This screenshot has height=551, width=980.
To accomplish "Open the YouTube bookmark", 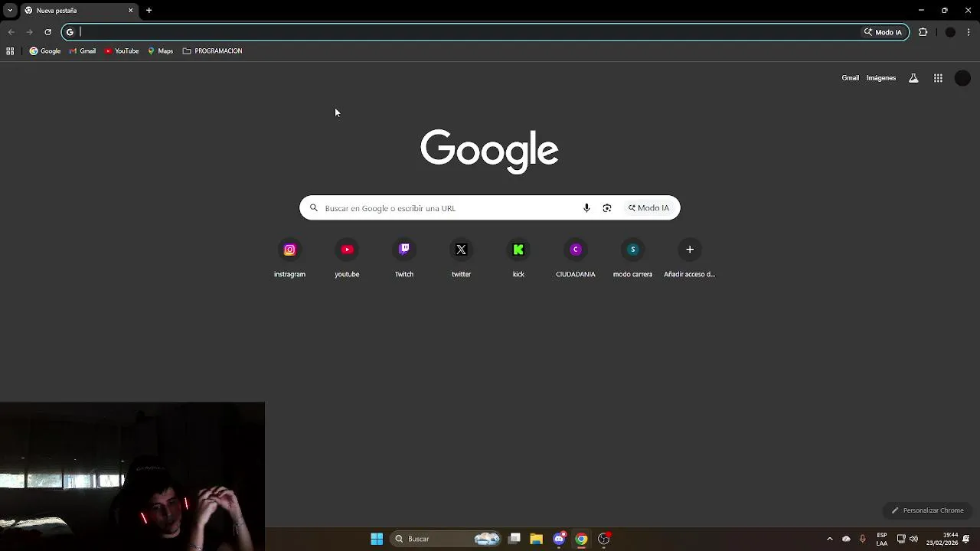I will (122, 51).
